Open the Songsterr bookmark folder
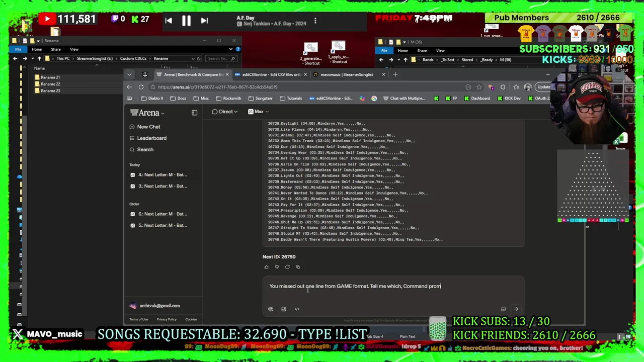This screenshot has width=644, height=362. point(260,99)
